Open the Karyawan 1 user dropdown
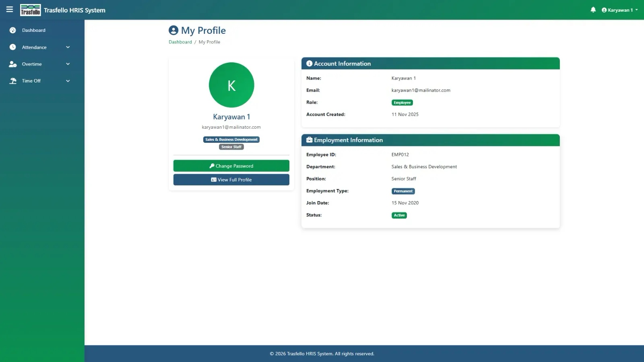This screenshot has width=644, height=362. click(619, 10)
